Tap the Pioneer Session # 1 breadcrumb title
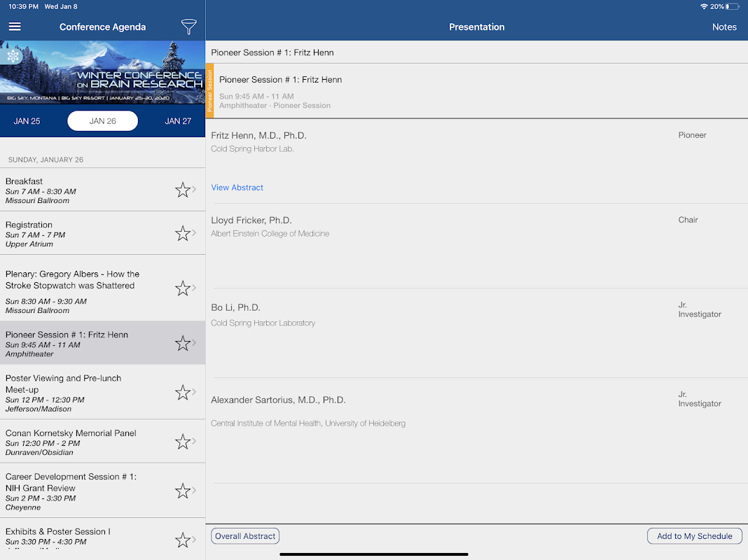Image resolution: width=748 pixels, height=560 pixels. pos(272,52)
